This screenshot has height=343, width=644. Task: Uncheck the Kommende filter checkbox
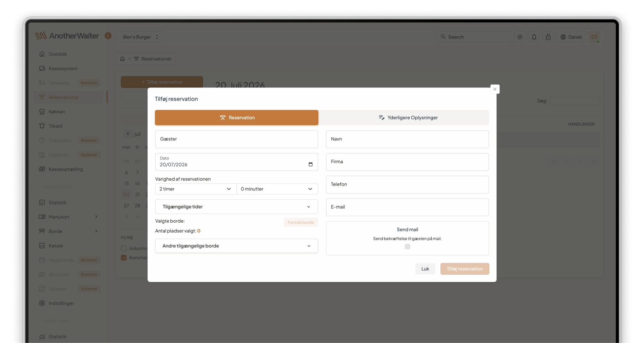(124, 258)
